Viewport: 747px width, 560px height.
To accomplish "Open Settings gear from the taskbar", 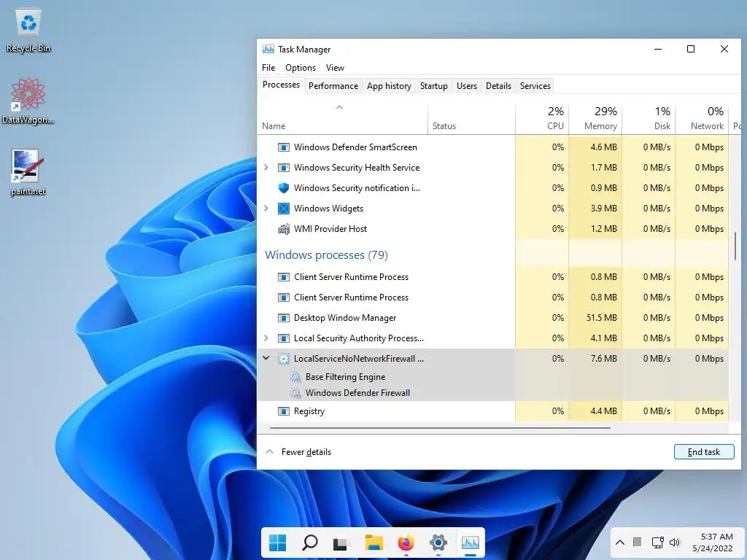I will (438, 542).
